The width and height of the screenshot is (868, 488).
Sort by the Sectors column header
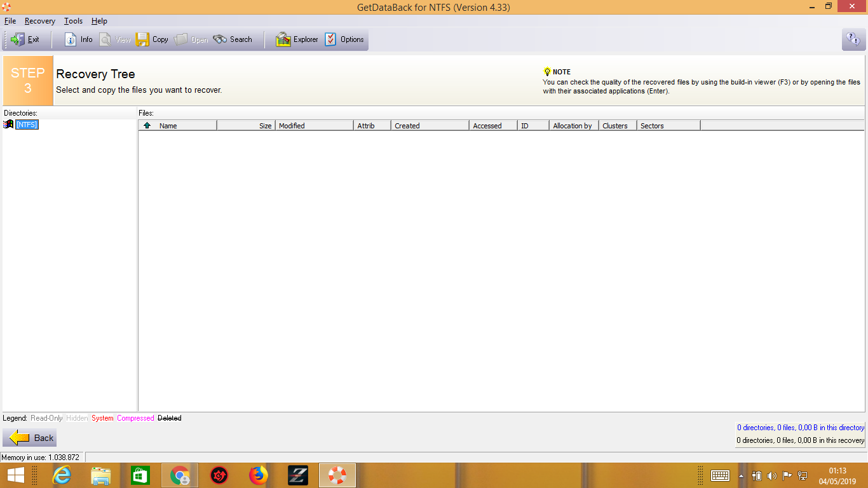point(668,126)
